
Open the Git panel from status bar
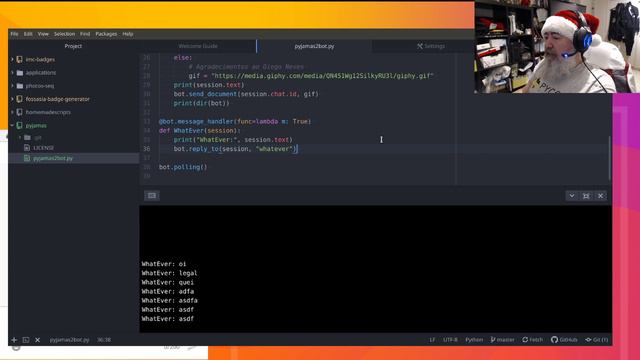[597, 340]
